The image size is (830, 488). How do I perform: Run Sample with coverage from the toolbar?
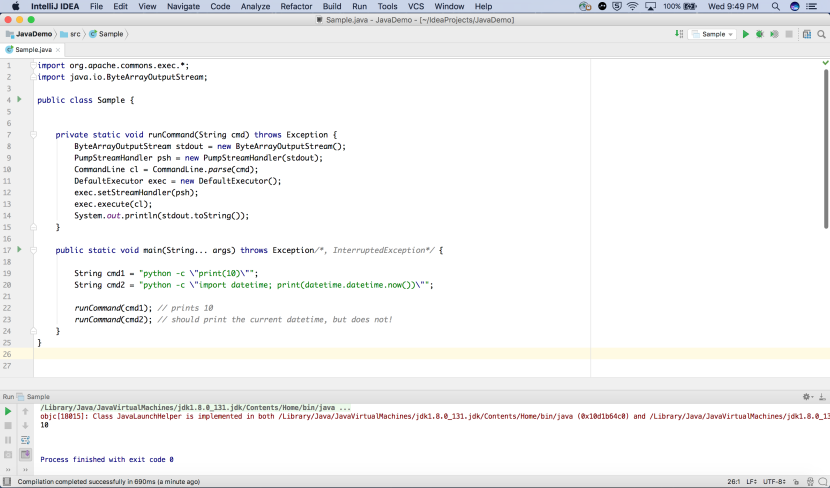coord(774,34)
